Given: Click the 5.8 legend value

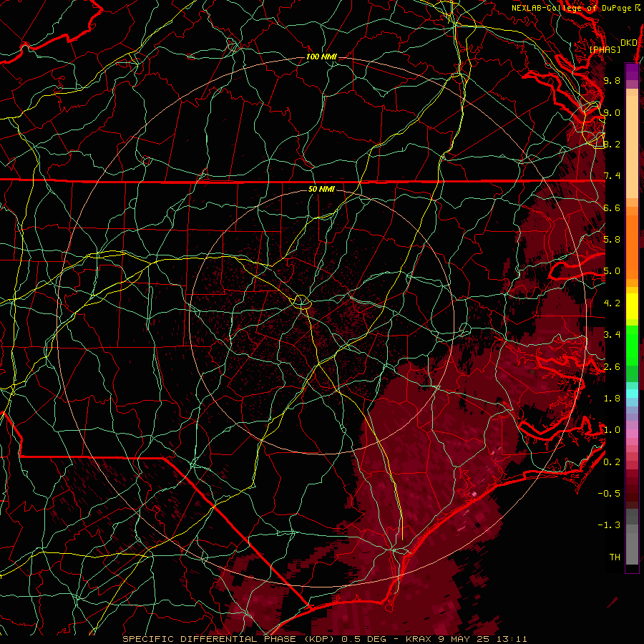Looking at the screenshot, I should point(612,240).
